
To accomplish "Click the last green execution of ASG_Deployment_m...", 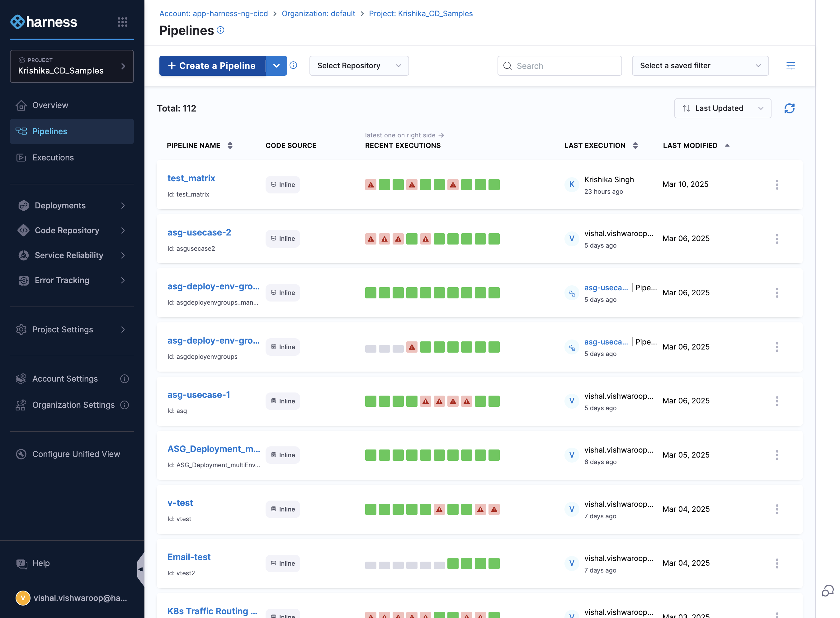I will (494, 455).
